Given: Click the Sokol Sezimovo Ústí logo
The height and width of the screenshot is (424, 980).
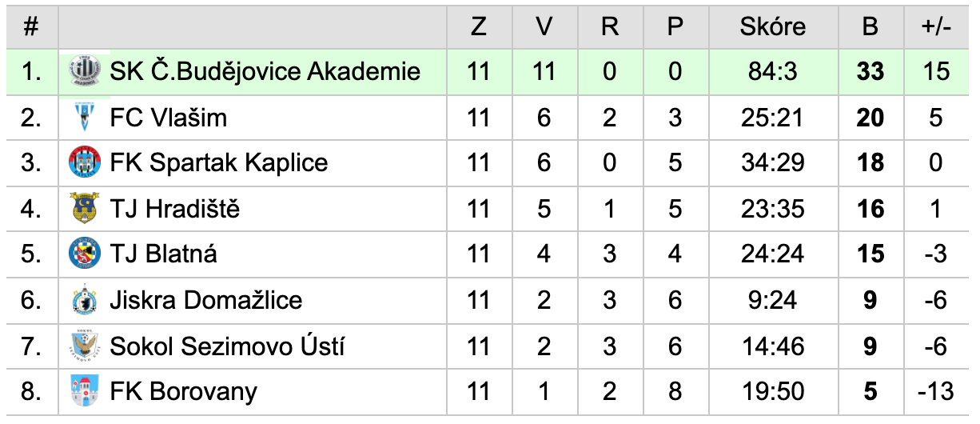Looking at the screenshot, I should 84,346.
